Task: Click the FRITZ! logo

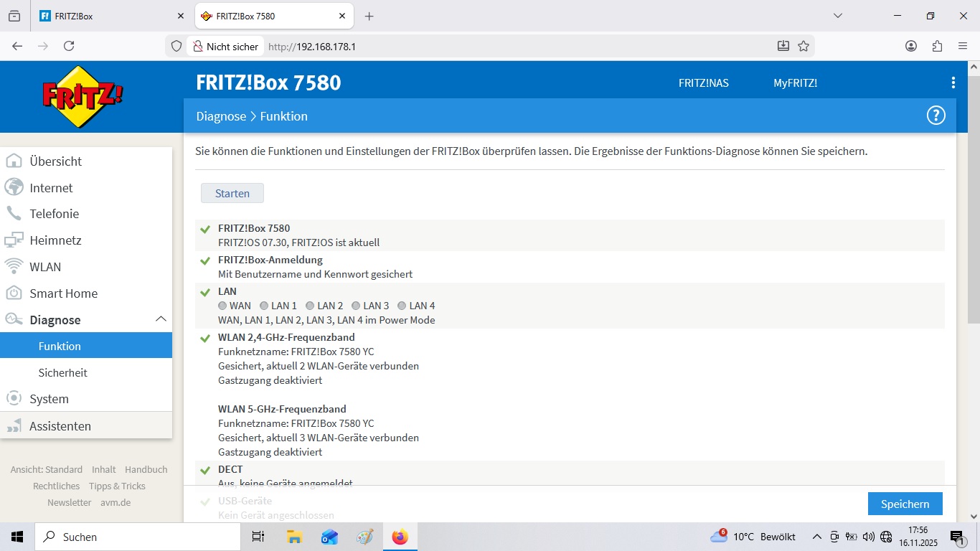Action: click(x=83, y=96)
